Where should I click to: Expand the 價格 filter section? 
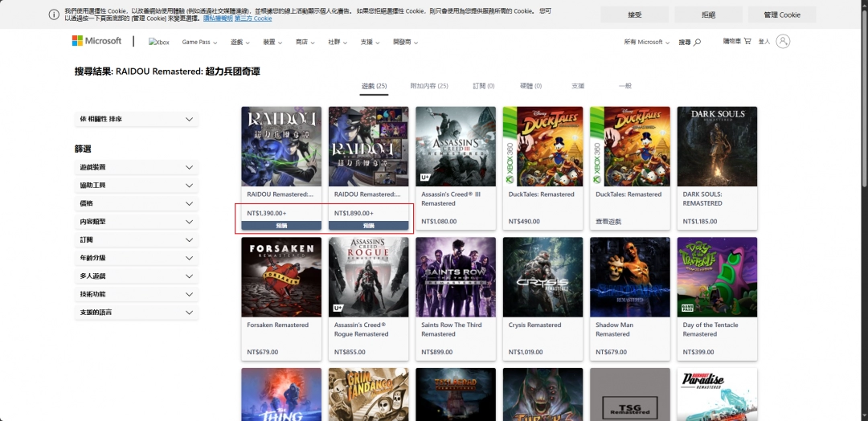point(136,203)
